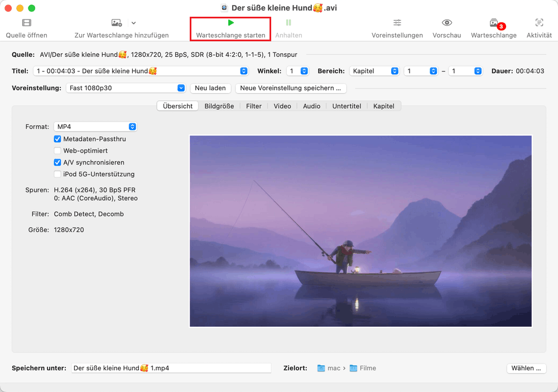Switch to the Untertitel tab

pos(347,106)
